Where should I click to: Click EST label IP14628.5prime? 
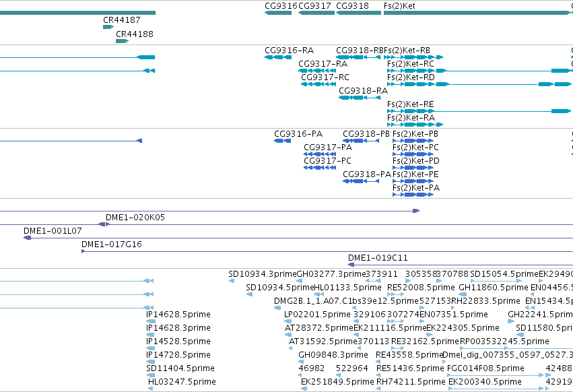[178, 315]
